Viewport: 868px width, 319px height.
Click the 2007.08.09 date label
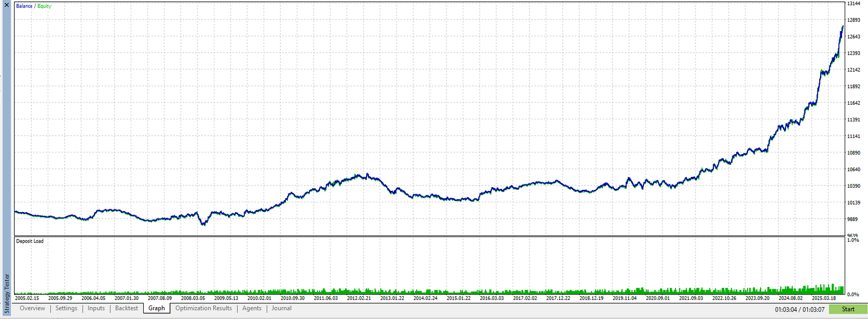[159, 298]
